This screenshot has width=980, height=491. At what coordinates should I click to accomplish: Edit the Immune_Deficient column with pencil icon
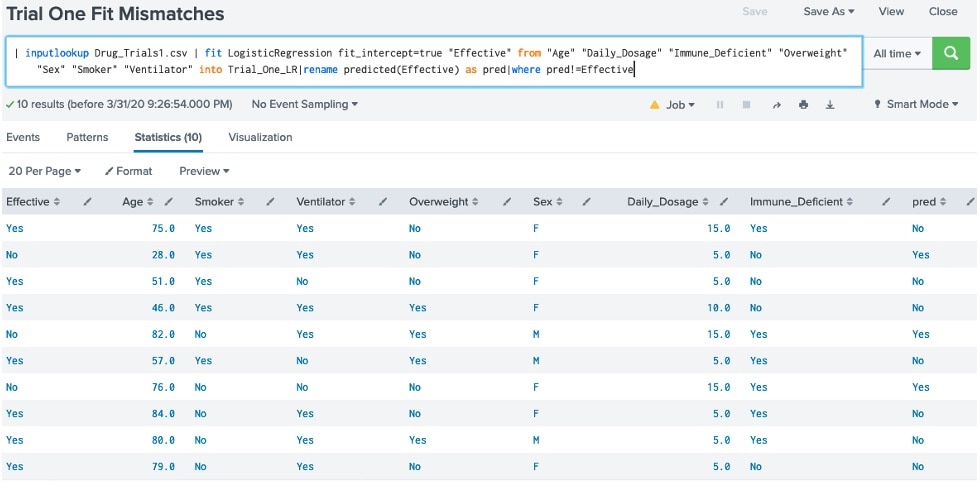886,202
